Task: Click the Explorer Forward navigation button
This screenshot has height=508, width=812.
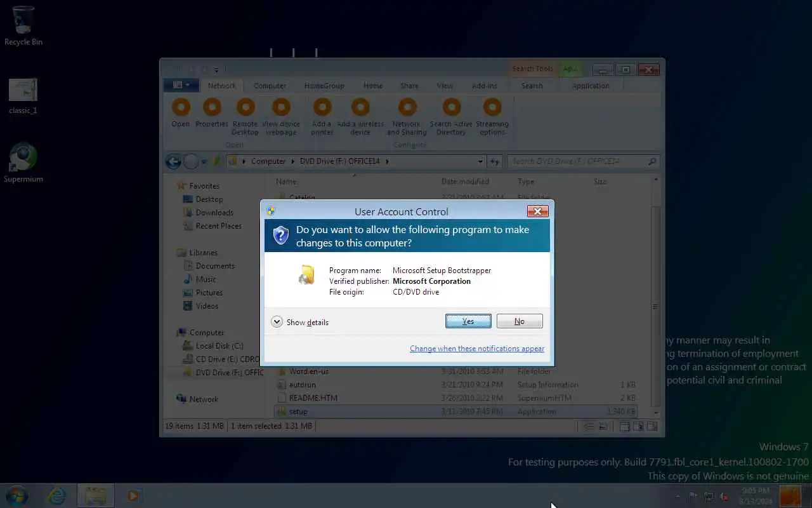Action: (x=191, y=161)
